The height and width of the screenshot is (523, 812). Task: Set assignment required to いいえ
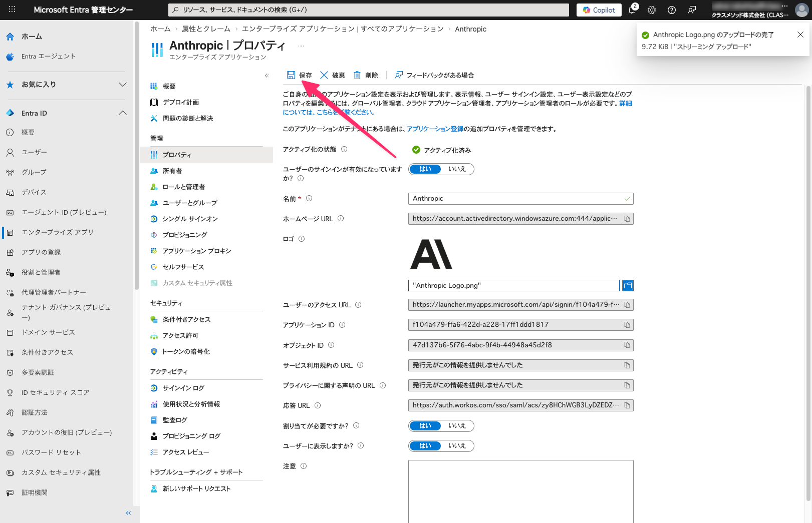457,426
